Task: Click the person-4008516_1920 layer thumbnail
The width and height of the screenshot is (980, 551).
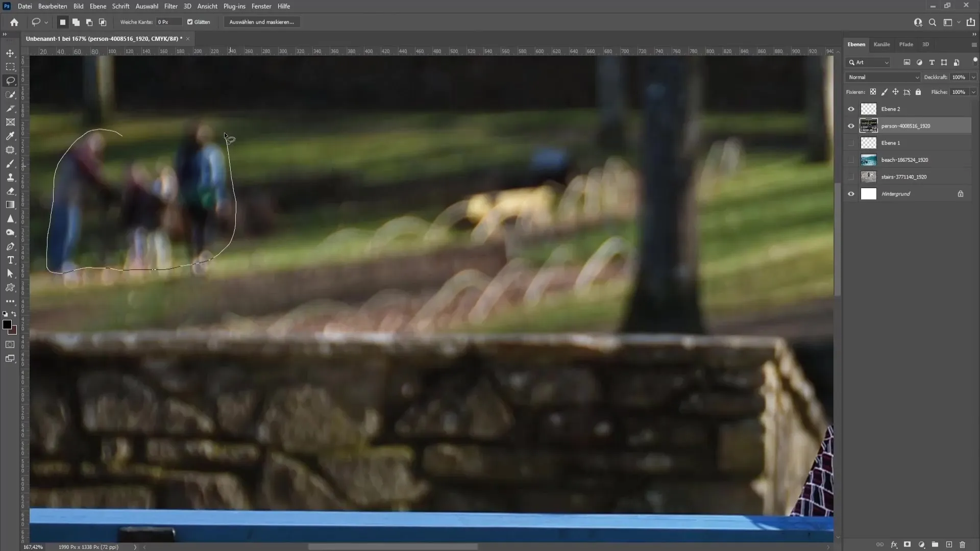Action: pos(868,126)
